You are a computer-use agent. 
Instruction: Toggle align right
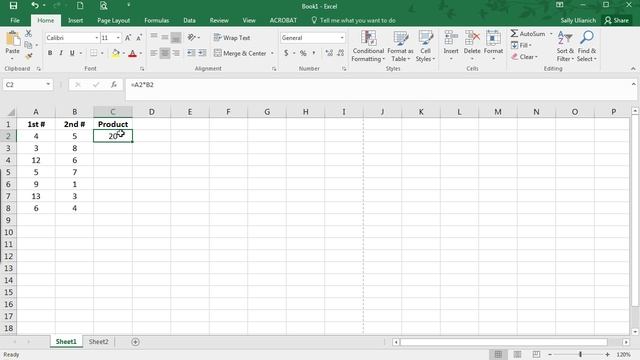click(176, 53)
